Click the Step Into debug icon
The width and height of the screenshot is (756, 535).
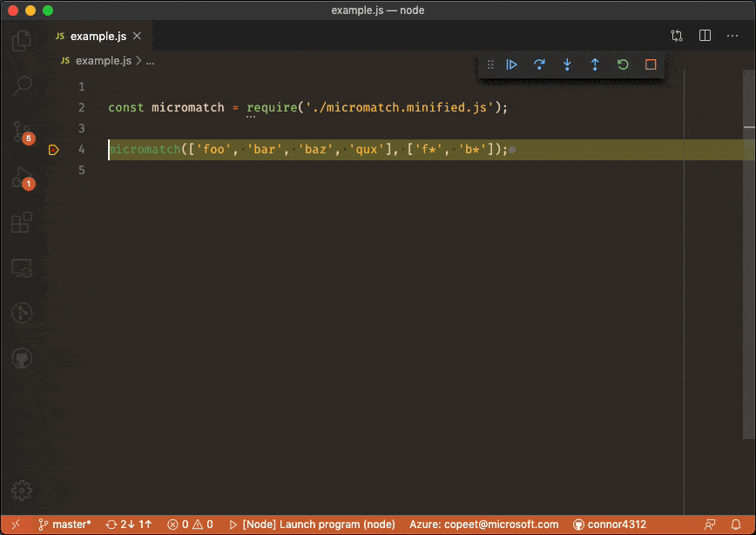(x=567, y=64)
